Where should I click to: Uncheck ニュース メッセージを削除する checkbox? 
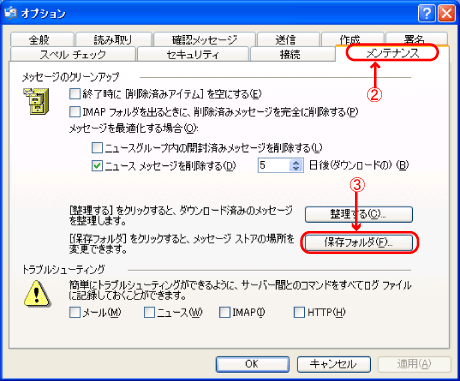pyautogui.click(x=97, y=166)
